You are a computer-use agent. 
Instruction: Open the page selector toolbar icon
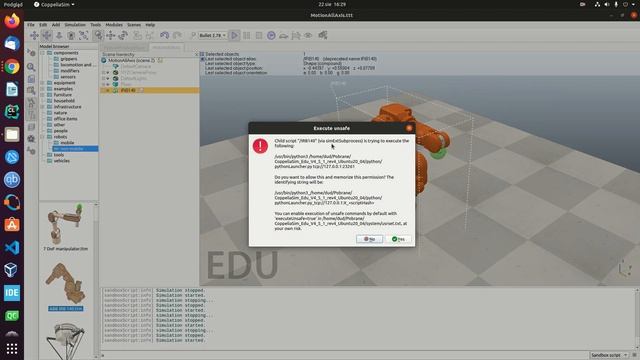(323, 36)
